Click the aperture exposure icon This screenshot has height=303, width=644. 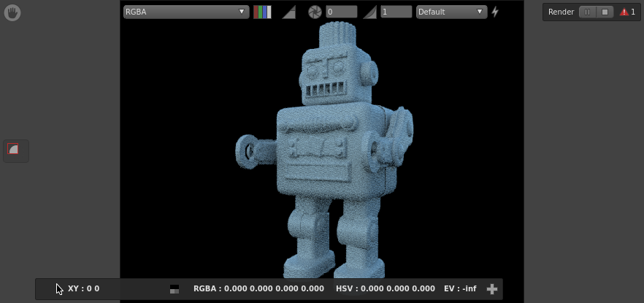[315, 12]
